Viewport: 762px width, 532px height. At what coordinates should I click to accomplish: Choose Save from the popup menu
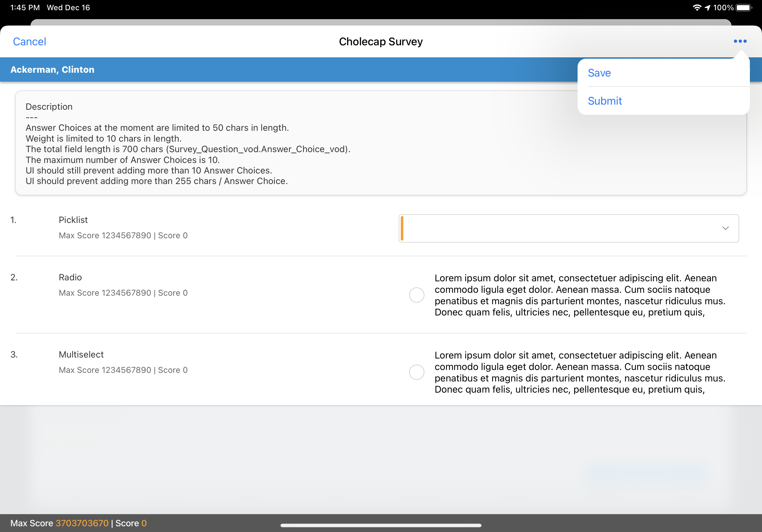click(x=599, y=73)
